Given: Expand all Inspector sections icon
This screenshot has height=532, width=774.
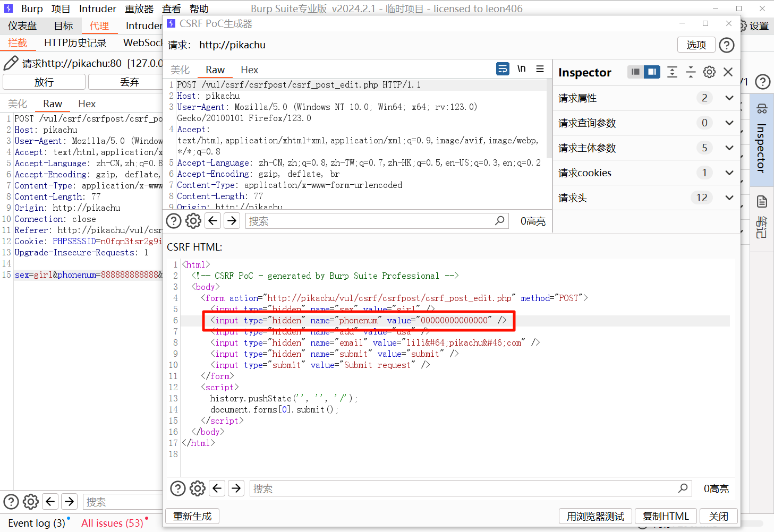Looking at the screenshot, I should pos(672,72).
